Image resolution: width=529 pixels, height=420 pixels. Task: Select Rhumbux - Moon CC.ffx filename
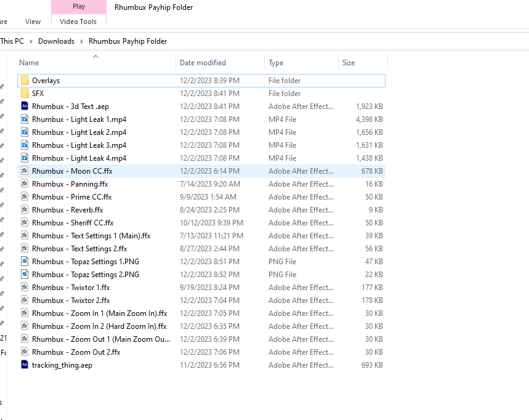pyautogui.click(x=72, y=171)
